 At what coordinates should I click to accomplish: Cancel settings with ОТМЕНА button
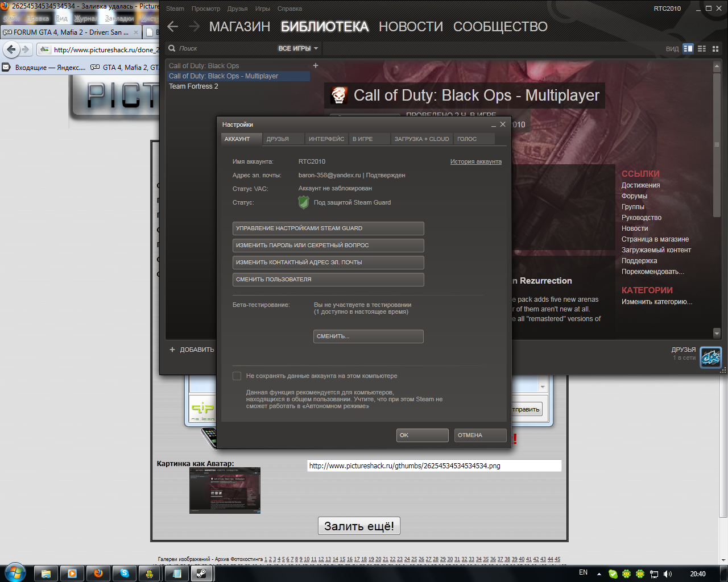coord(481,435)
